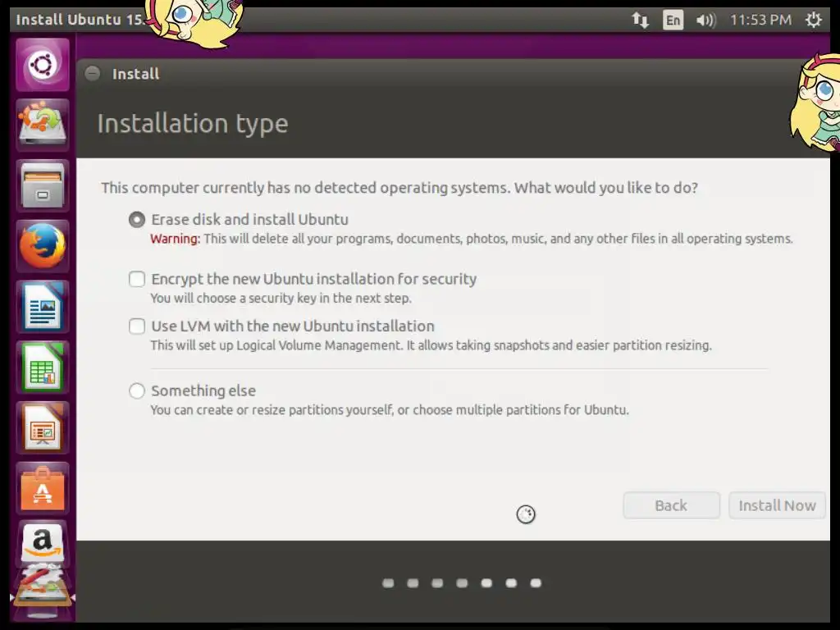Open LibreOffice Impress presentation icon

[43, 428]
